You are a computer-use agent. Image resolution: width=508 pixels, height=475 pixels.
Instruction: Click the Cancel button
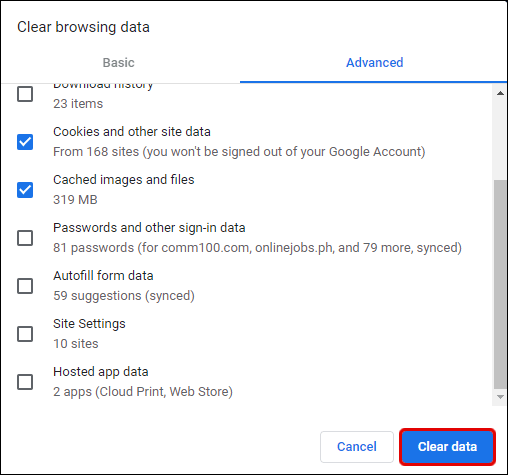(357, 447)
